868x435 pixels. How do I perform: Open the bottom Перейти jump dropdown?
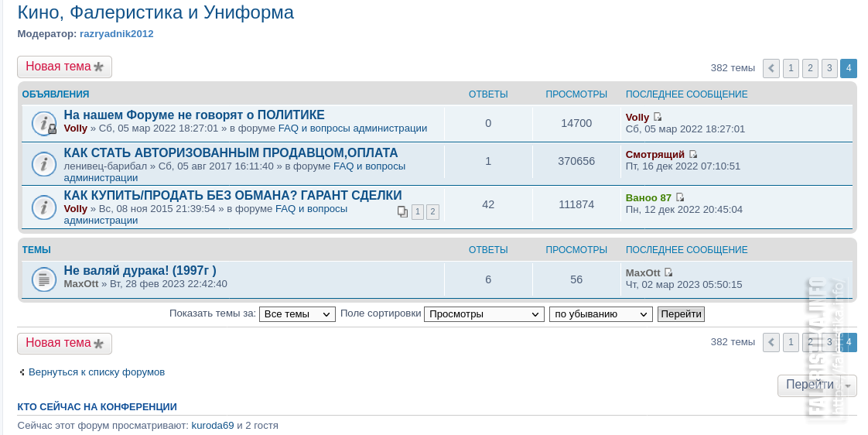(817, 385)
